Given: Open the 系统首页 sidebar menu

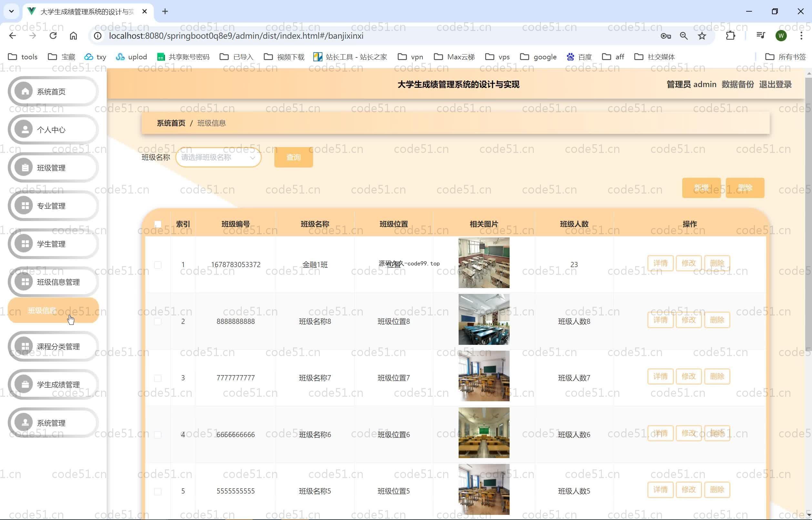Looking at the screenshot, I should tap(53, 91).
